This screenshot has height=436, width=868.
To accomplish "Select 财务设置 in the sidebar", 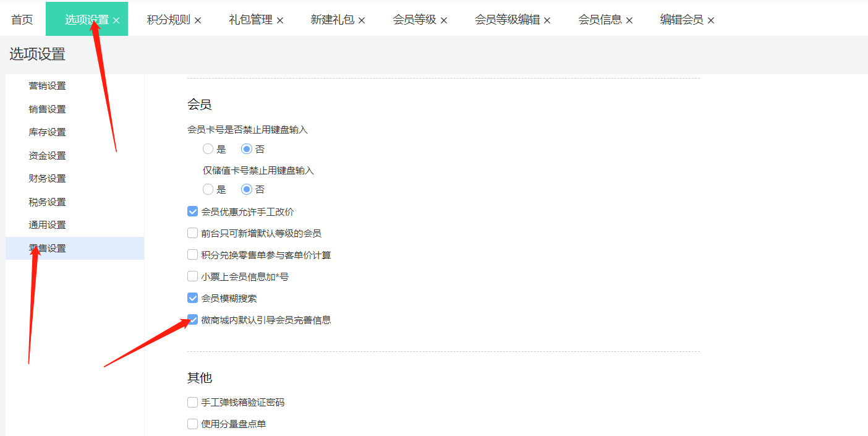I will tap(48, 177).
